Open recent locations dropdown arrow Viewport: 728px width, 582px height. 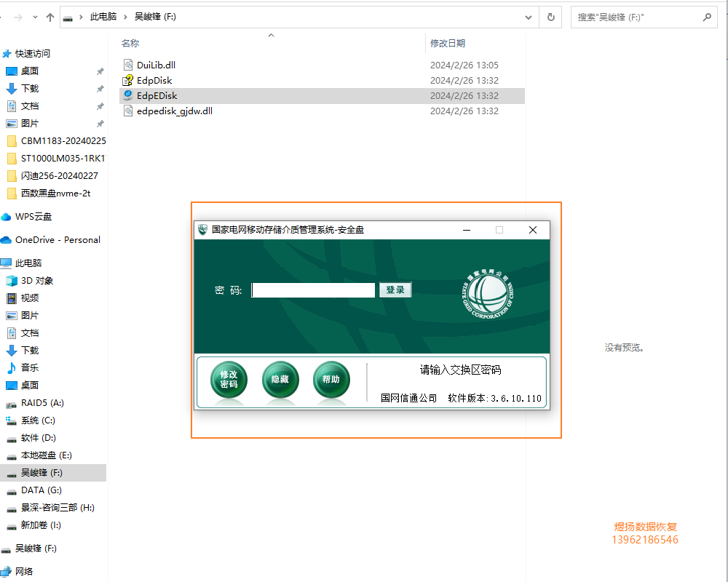point(35,17)
